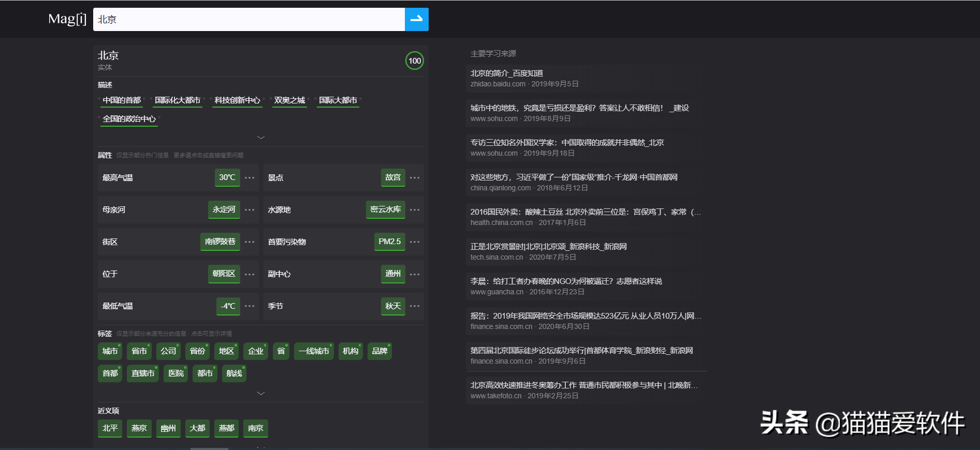Open more options for 副中心 row
This screenshot has height=450, width=980.
point(415,274)
